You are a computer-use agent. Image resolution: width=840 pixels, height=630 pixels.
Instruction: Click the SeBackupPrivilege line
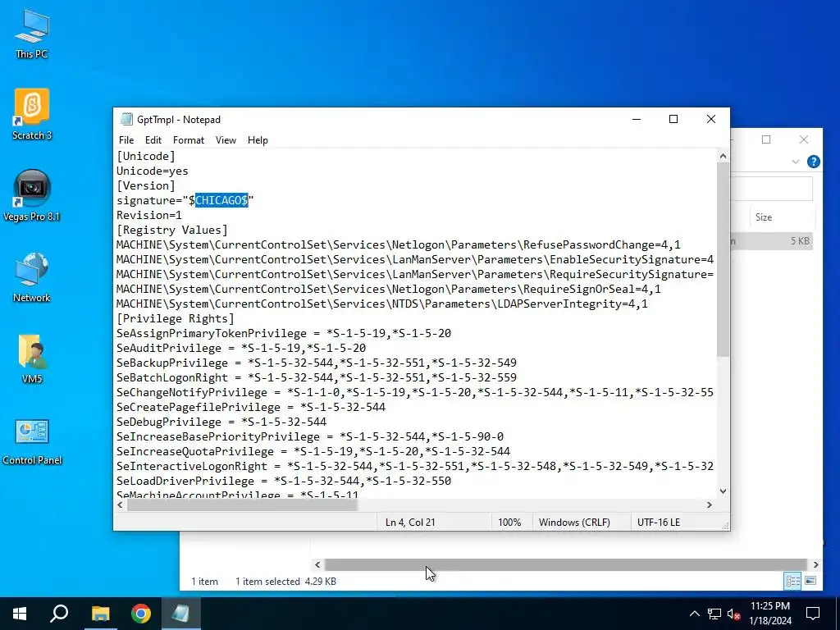click(x=316, y=363)
